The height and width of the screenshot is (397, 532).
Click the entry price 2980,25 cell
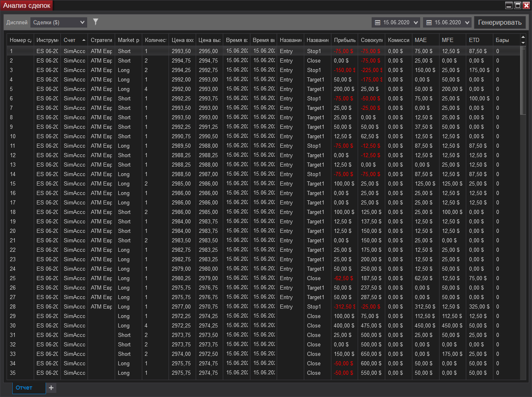(x=183, y=278)
